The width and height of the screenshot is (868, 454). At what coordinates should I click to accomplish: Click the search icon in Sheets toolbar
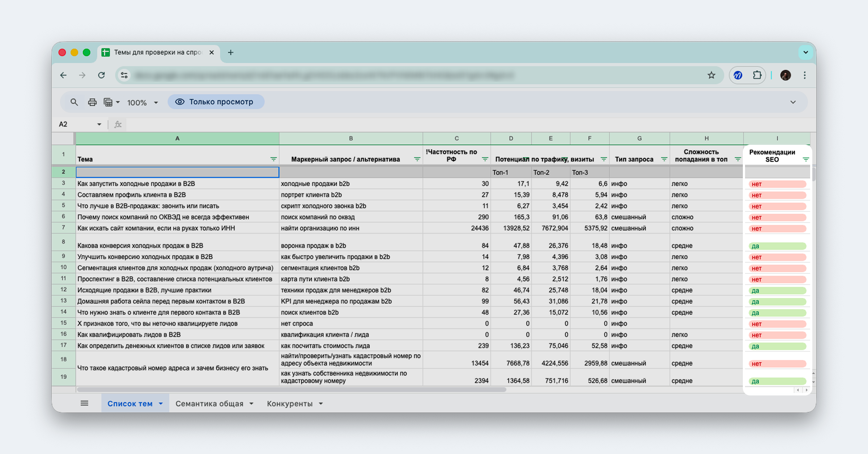click(x=74, y=102)
